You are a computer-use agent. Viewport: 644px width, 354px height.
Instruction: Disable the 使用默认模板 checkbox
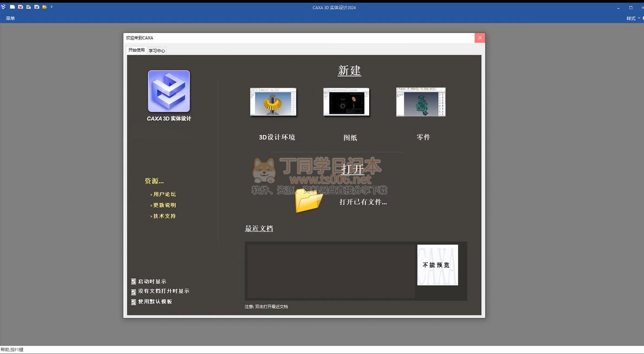(134, 302)
